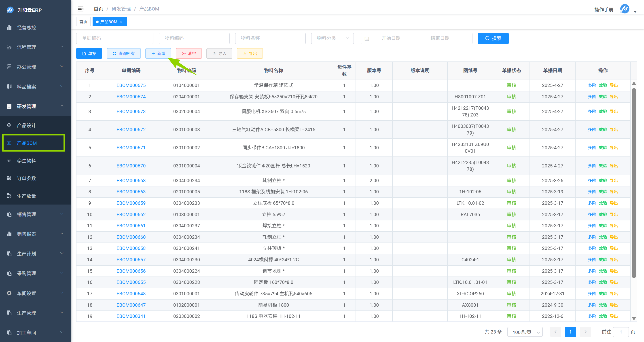This screenshot has width=644, height=342.
Task: Open 订单参数 menu item in sidebar
Action: [x=26, y=178]
